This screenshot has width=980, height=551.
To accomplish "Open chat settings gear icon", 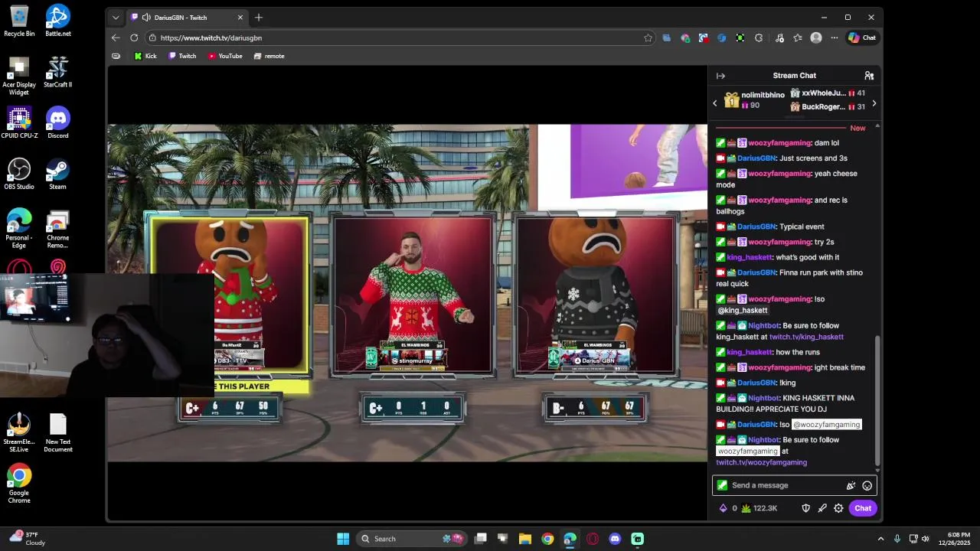I will click(x=838, y=508).
